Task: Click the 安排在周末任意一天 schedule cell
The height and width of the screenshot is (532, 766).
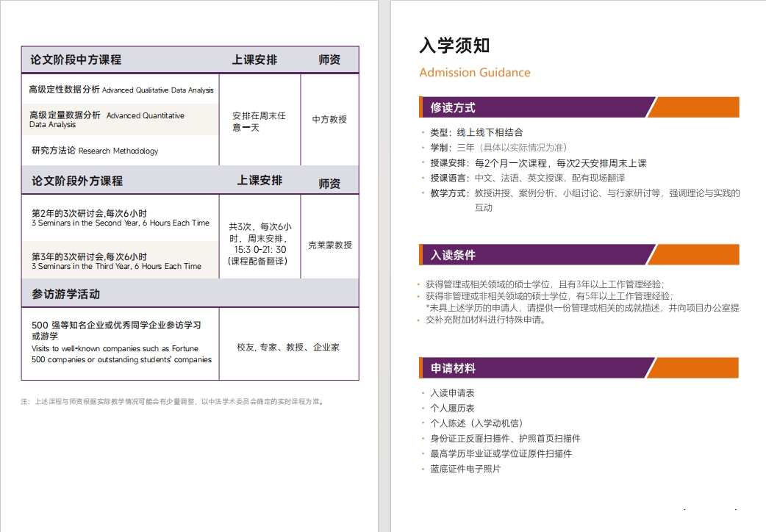Action: pos(259,122)
